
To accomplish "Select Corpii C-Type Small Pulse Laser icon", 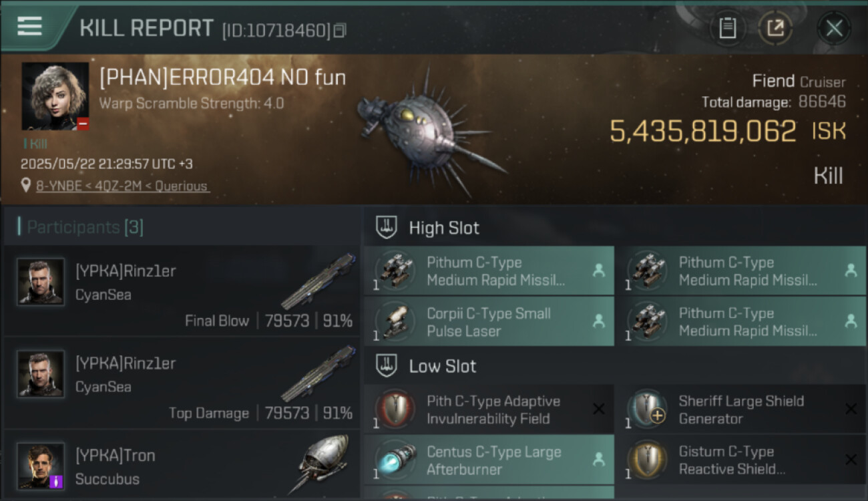I will (395, 321).
